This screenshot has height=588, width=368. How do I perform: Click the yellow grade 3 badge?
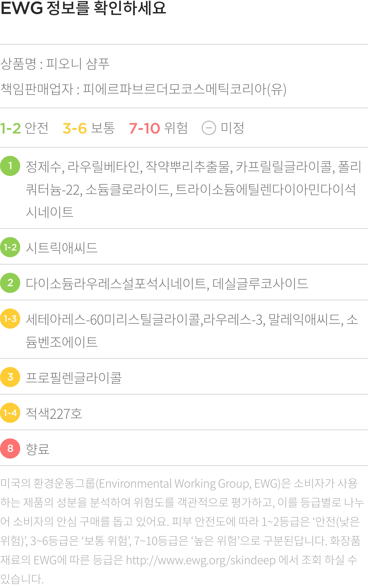click(10, 377)
